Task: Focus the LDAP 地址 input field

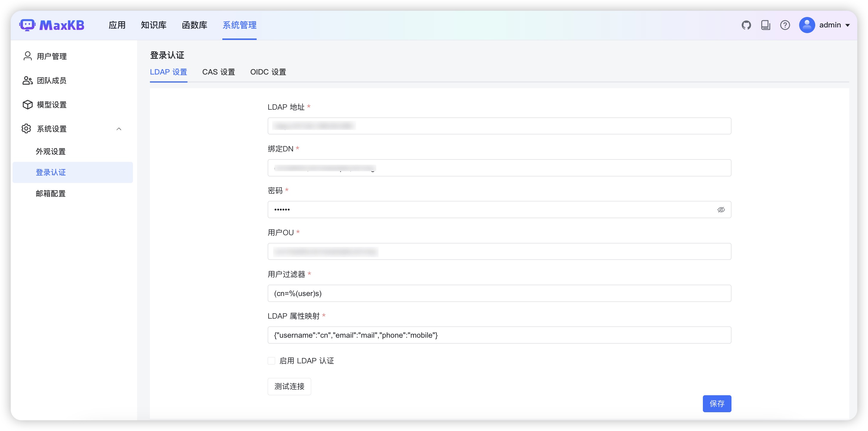Action: click(x=499, y=126)
